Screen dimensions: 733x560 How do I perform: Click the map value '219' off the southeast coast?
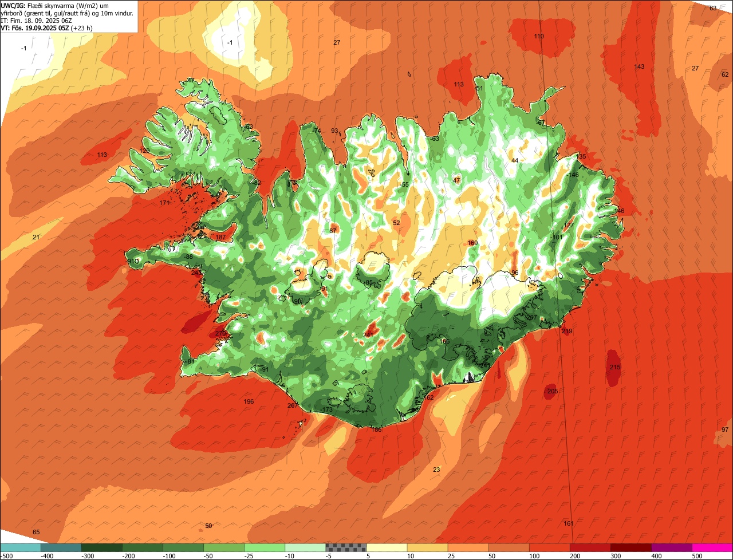click(567, 331)
